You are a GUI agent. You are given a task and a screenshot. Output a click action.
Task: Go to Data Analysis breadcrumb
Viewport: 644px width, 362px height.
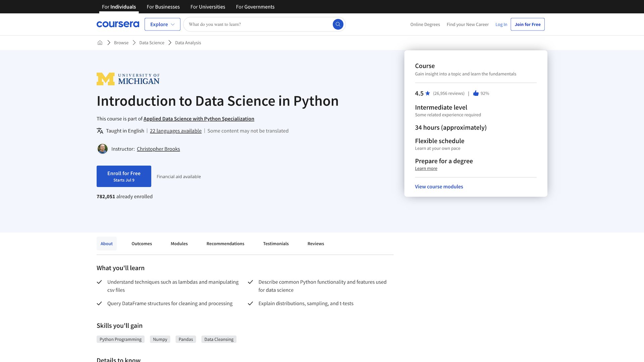click(x=188, y=43)
